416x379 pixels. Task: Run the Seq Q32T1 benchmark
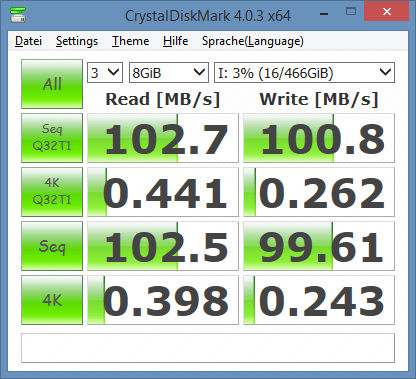52,138
